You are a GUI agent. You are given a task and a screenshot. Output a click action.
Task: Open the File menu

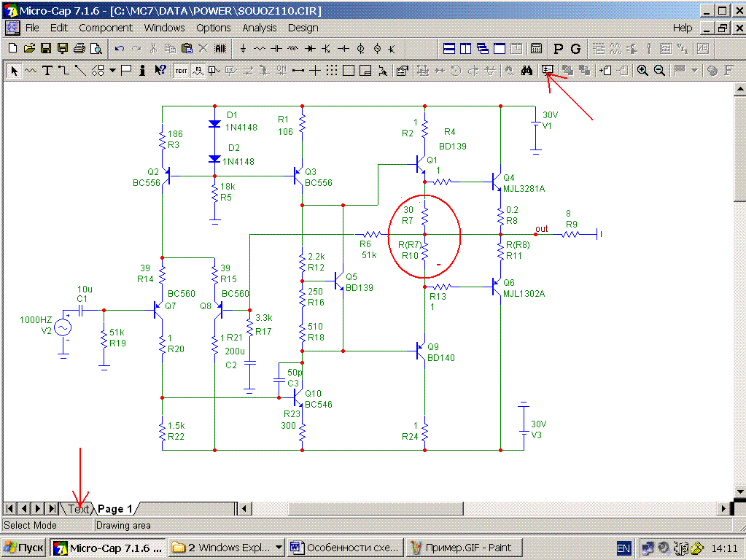click(32, 28)
